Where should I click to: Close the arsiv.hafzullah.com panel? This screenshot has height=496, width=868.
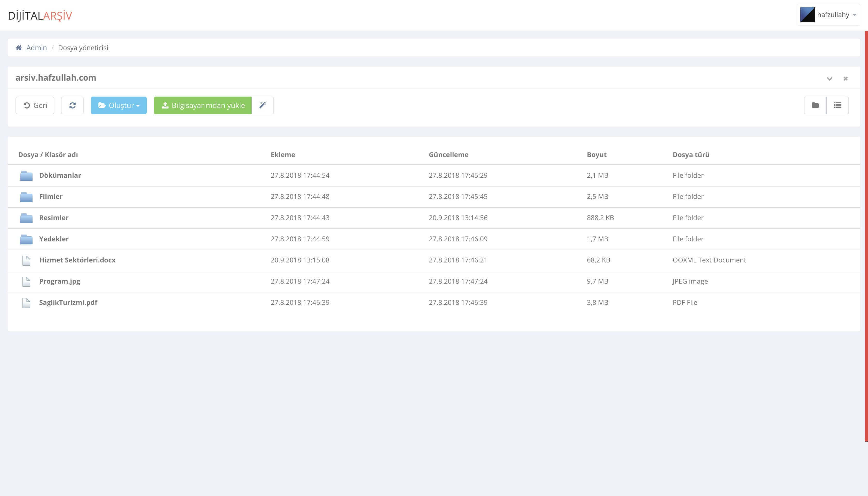845,79
